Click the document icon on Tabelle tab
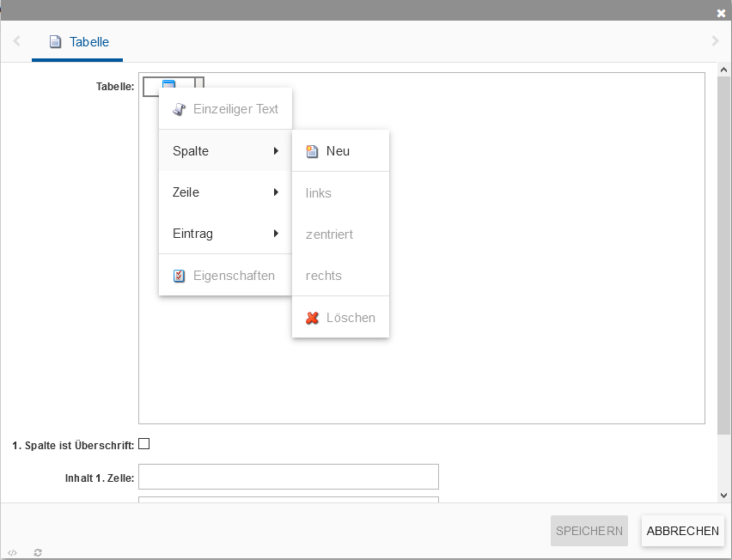This screenshot has width=732, height=560. (x=56, y=41)
